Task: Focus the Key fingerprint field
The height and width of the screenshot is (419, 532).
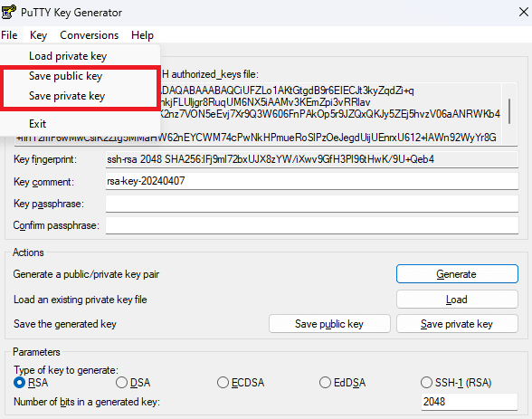Action: click(312, 159)
